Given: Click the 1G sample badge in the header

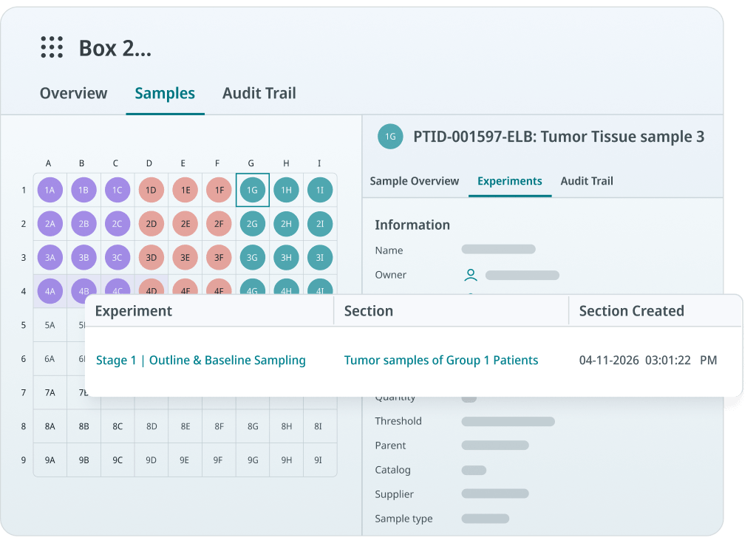Looking at the screenshot, I should 390,137.
